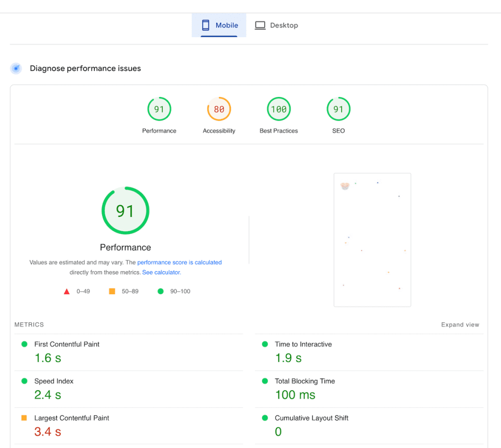501x448 pixels.
Task: Click the large Performance title text
Action: point(125,248)
